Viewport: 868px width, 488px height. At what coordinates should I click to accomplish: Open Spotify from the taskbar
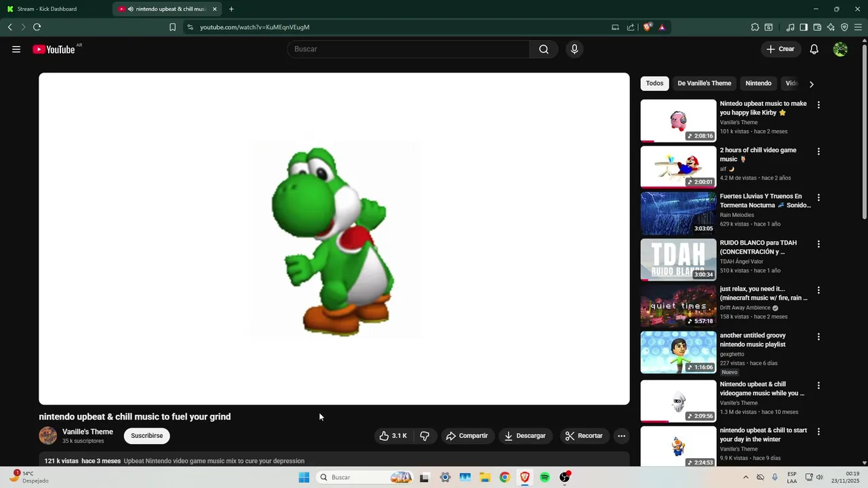pyautogui.click(x=545, y=477)
